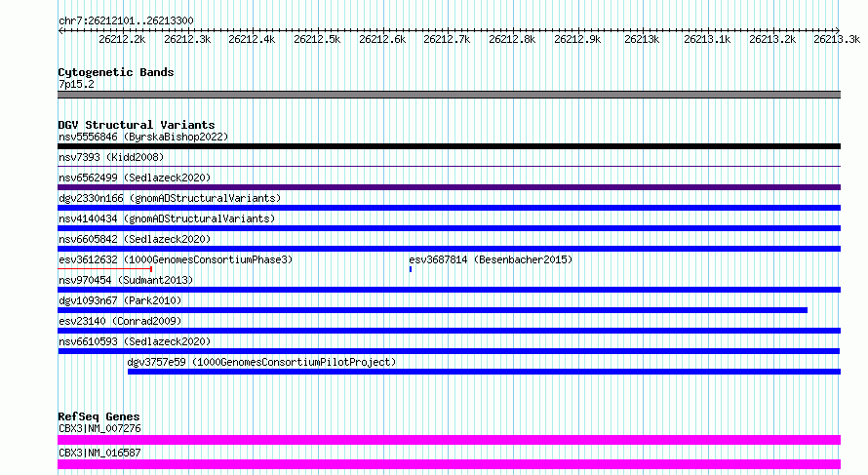Click the CBX3|NM_007276 magenta gene bar
868x475 pixels.
tap(449, 440)
